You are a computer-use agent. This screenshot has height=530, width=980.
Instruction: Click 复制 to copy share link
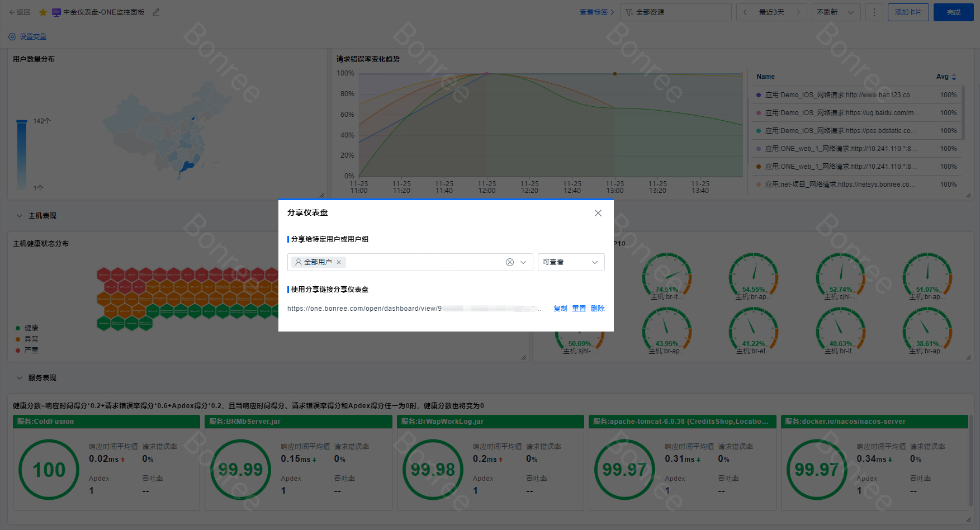[560, 309]
